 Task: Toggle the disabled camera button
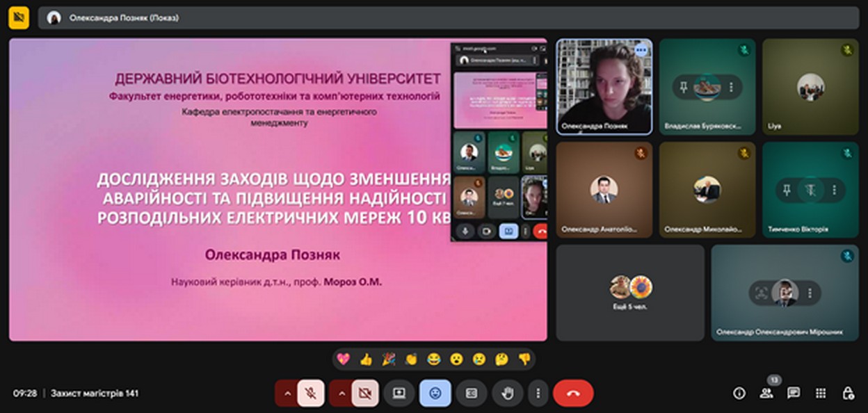[365, 393]
